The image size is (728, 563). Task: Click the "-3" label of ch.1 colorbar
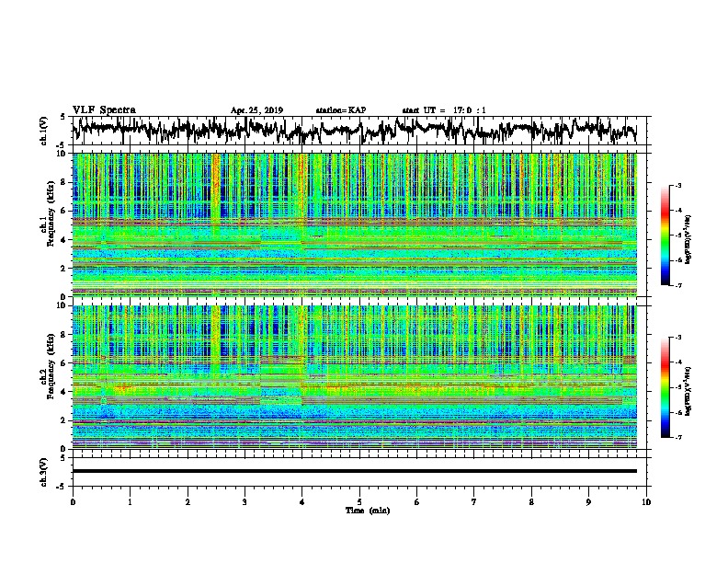[x=678, y=185]
